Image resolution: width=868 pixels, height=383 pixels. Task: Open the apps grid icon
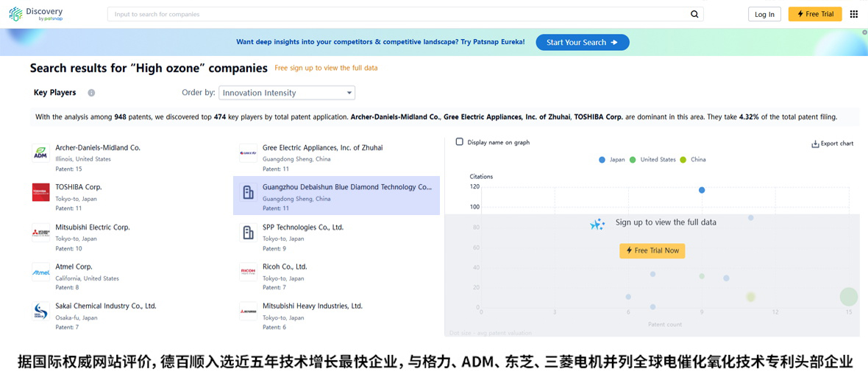point(853,14)
